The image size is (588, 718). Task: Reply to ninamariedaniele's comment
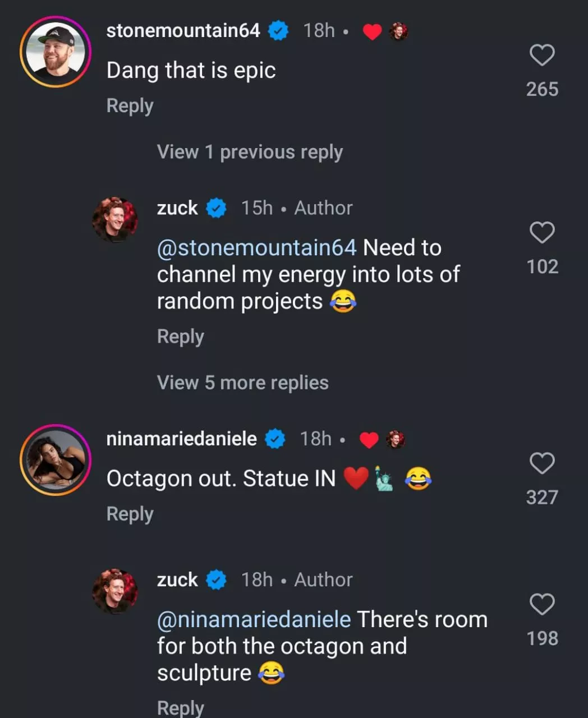coord(130,514)
